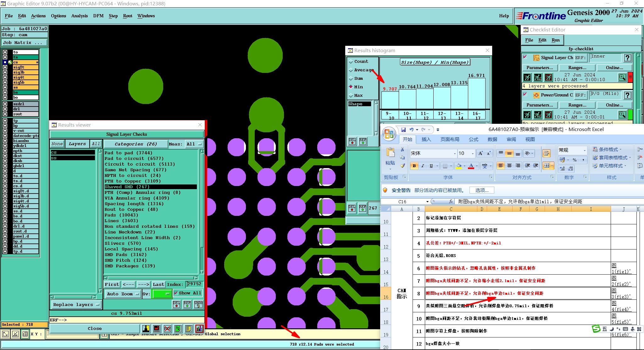Toggle visibility box of sig2t layer
Image resolution: width=644 pixels, height=350 pixels.
point(5,67)
